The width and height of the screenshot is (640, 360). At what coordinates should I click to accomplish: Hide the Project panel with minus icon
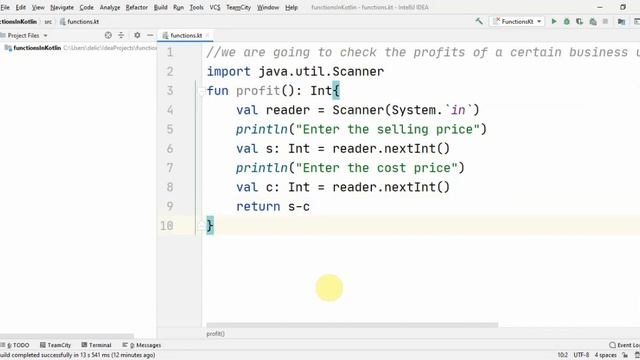pos(150,36)
